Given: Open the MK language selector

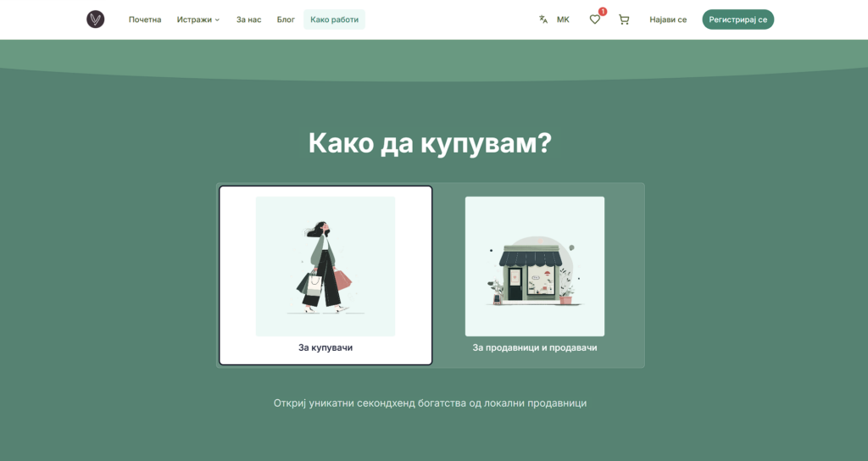Looking at the screenshot, I should [x=563, y=19].
